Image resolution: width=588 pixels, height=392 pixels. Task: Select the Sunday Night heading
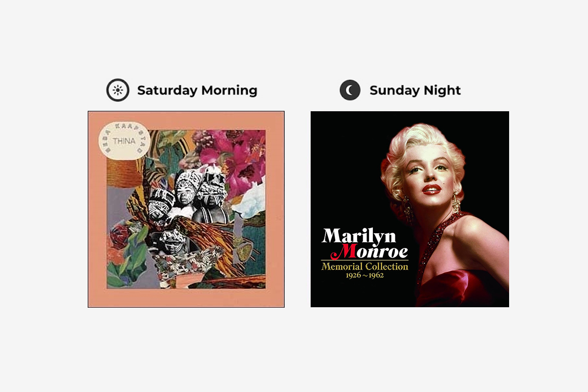415,90
